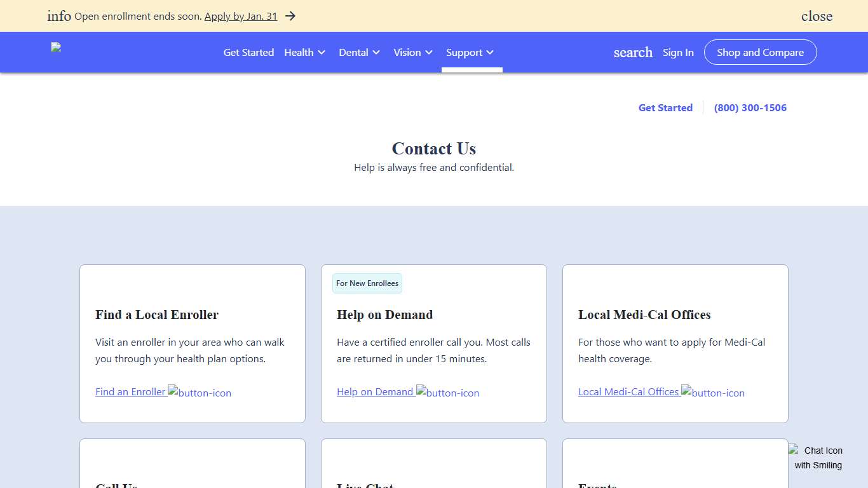Follow the Find an Enroller link
This screenshot has width=868, height=488.
tap(130, 391)
